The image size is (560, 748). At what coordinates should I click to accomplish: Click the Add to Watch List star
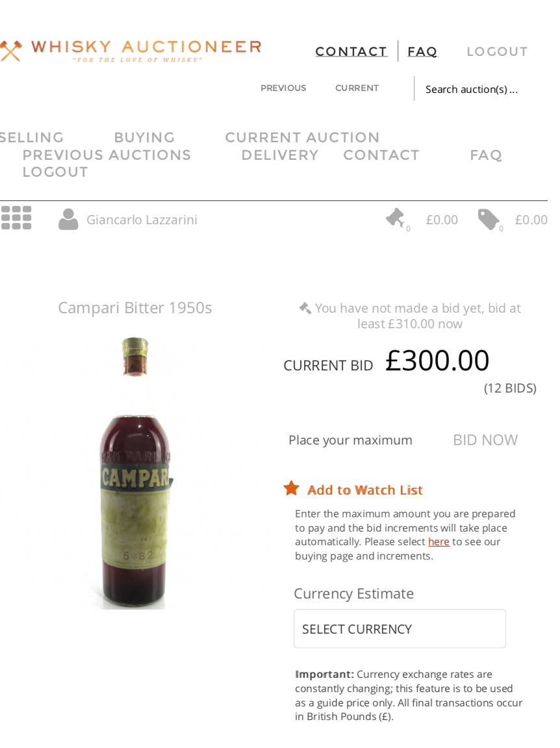coord(292,489)
